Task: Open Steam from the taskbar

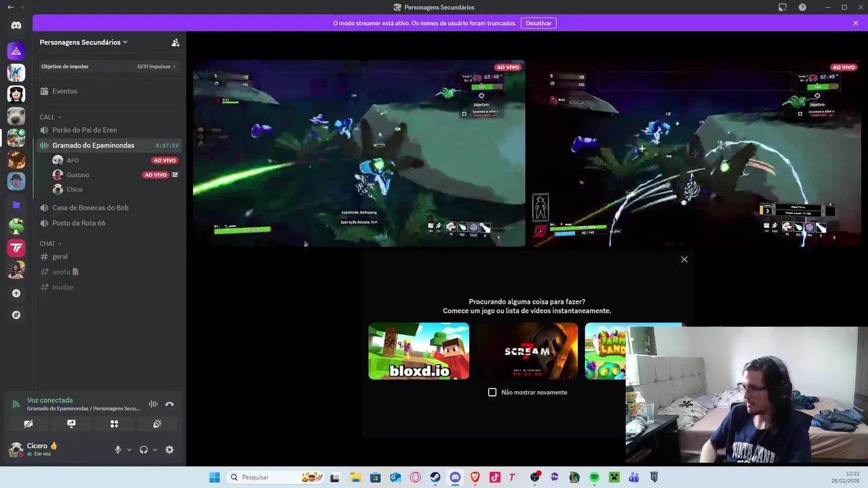Action: click(435, 477)
